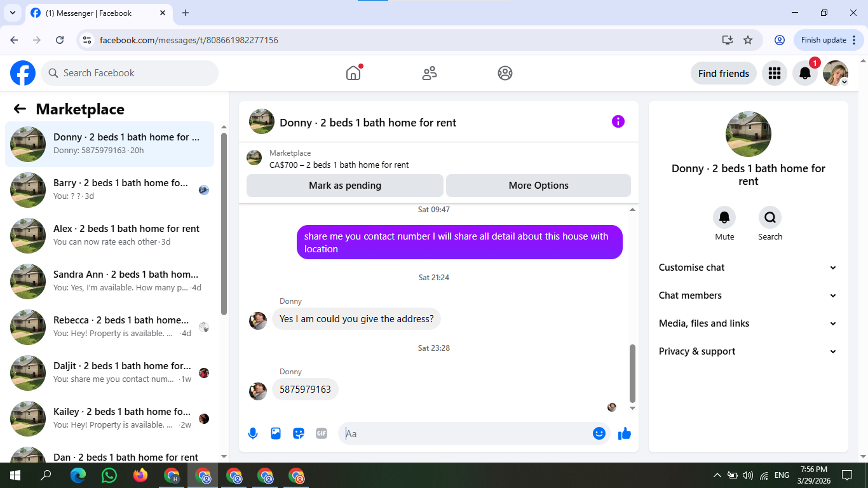Open the Marketplace listing CA$700 link
Screen dimensions: 868x488
click(339, 165)
